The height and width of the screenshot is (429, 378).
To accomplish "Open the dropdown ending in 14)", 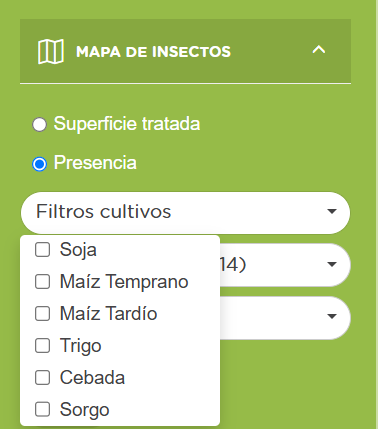I will [285, 265].
